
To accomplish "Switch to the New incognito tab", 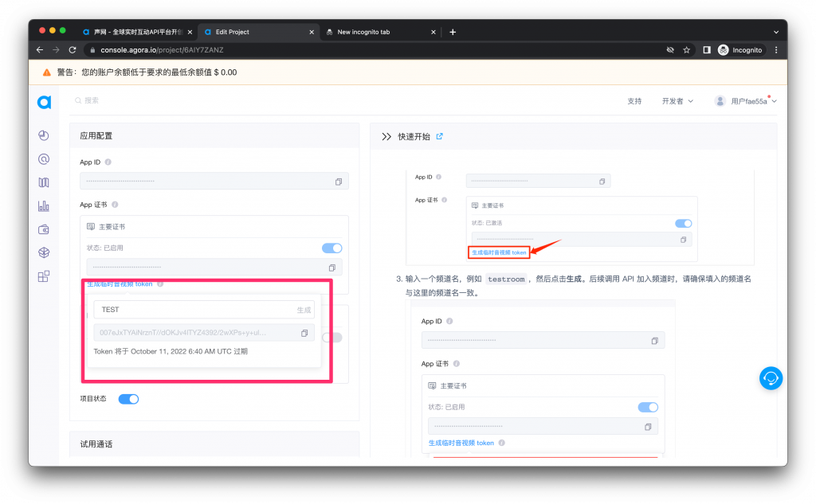I will (380, 32).
